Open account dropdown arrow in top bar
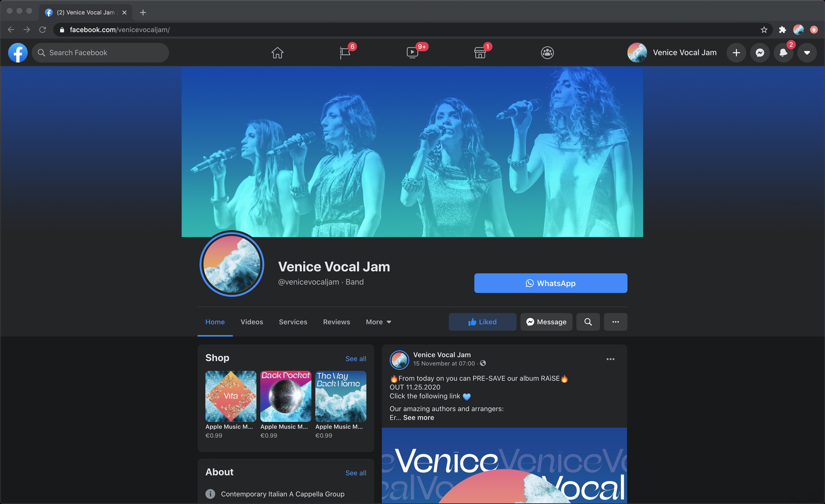The height and width of the screenshot is (504, 825). (x=807, y=53)
